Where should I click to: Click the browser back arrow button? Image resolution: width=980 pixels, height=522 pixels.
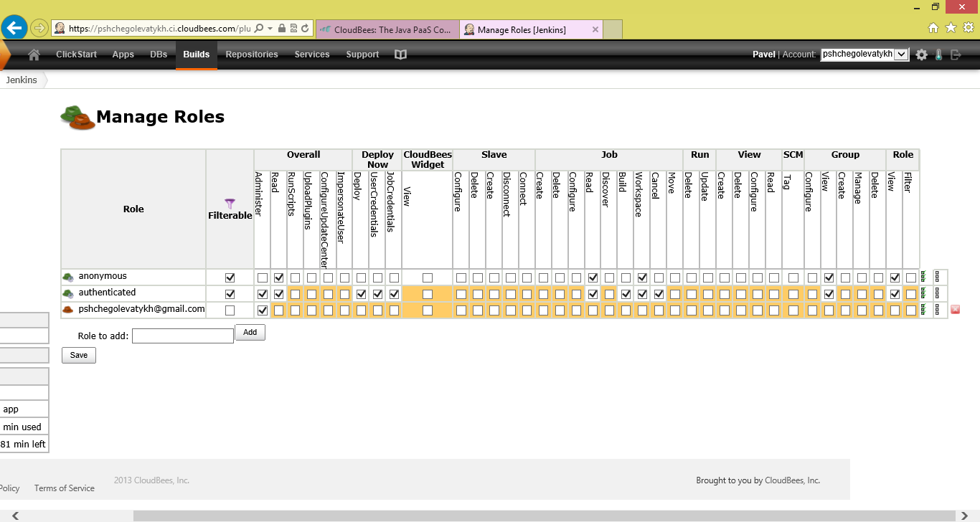click(14, 28)
